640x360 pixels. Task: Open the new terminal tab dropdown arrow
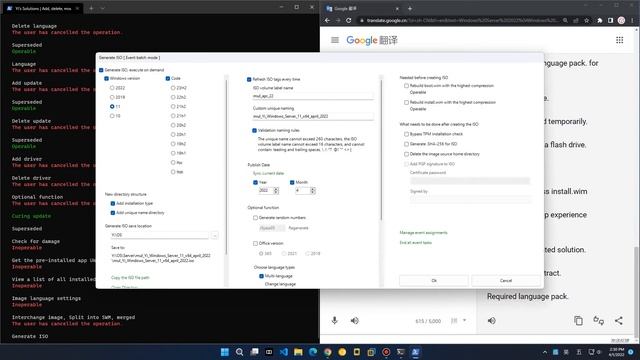click(103, 8)
